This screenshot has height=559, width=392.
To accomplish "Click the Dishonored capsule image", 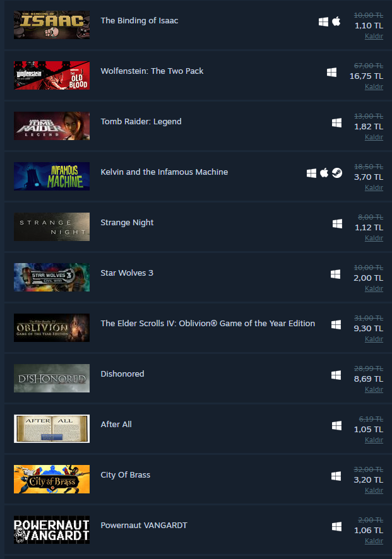I will click(52, 379).
